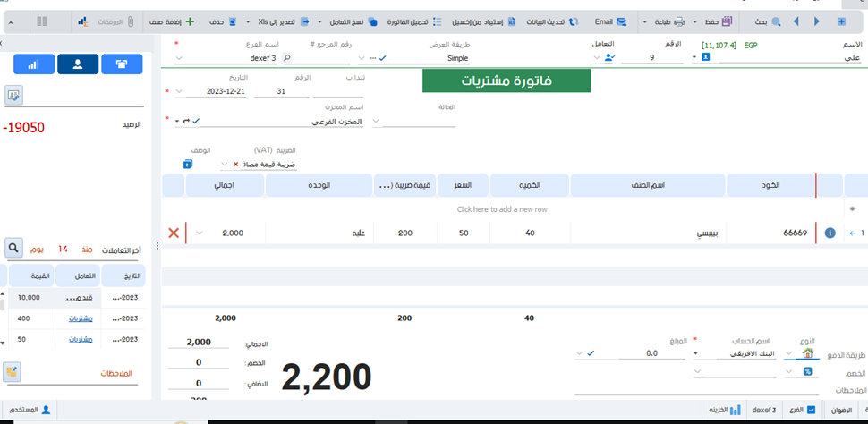Switch to the chart tab in side panel
Image resolution: width=868 pixels, height=424 pixels.
click(x=34, y=64)
